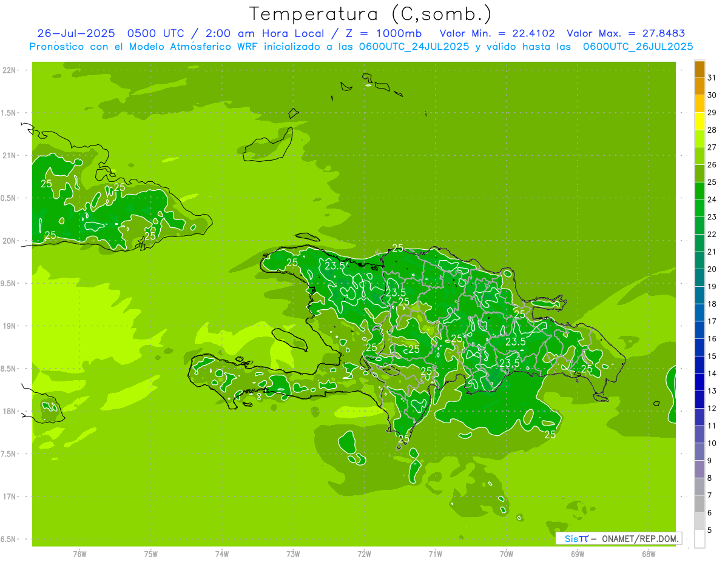Screen dimensions: 728x562
Task: Pick the teal swatch between 19 and 20
Action: (699, 278)
